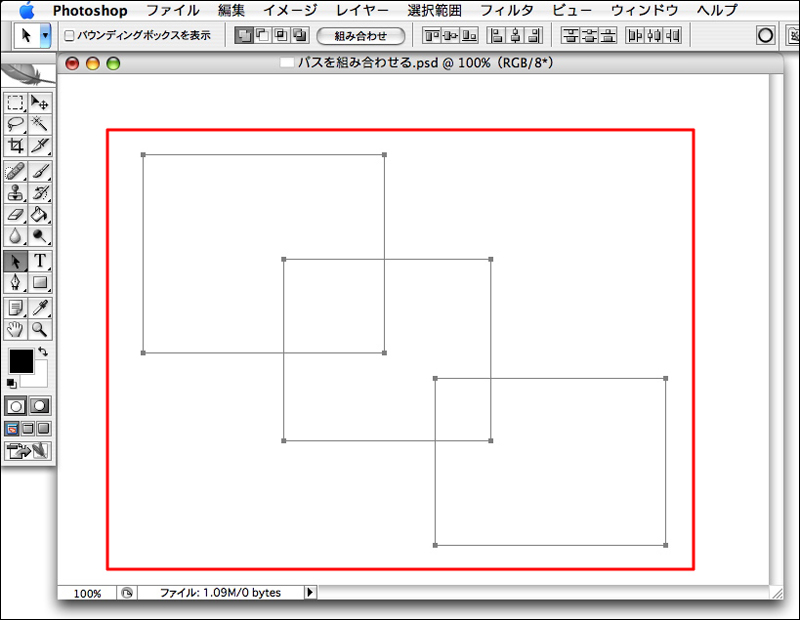
Task: Pick the Type tool
Action: [x=40, y=261]
